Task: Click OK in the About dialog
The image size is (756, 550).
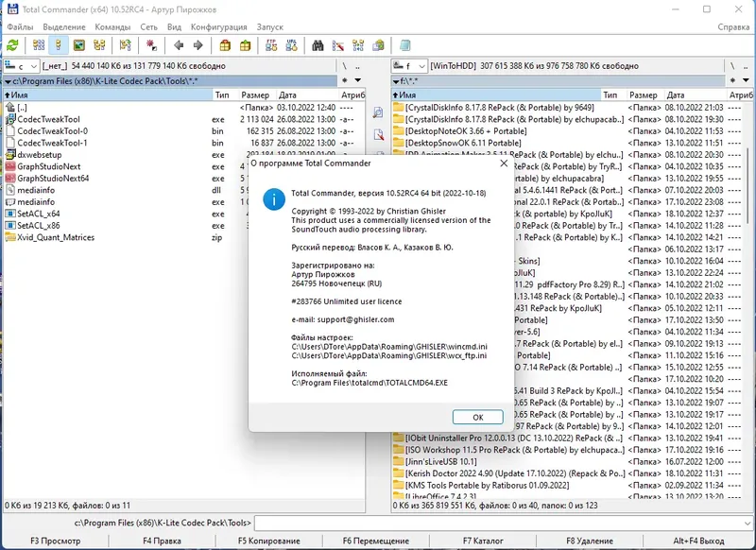Action: click(x=478, y=418)
